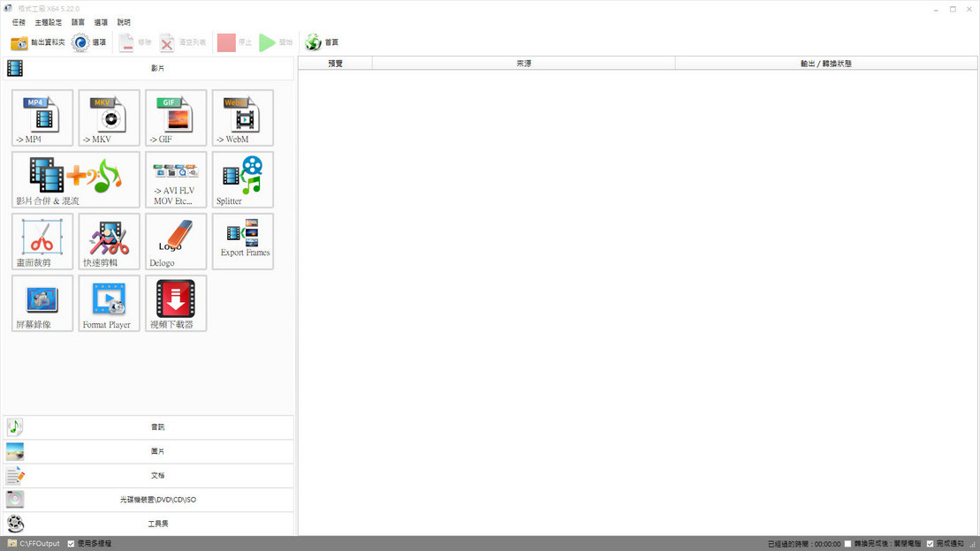The image size is (980, 551).
Task: Click the red 停止 stop button
Action: pos(234,42)
